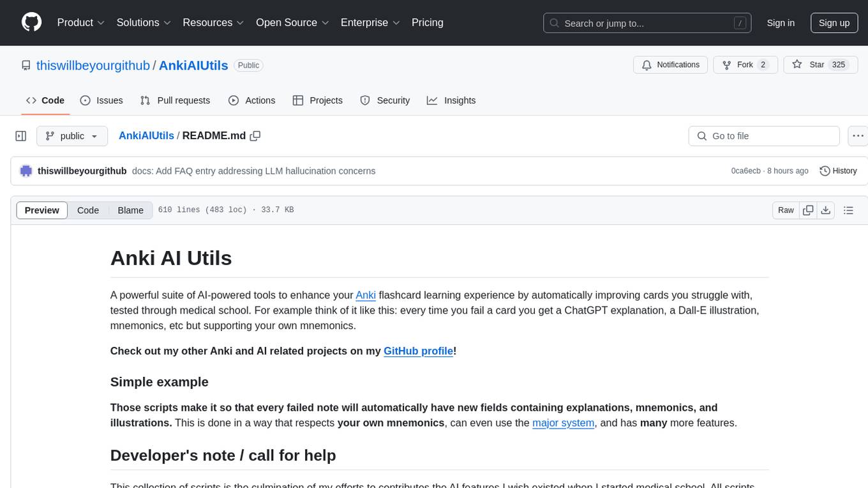Select the Preview view
This screenshot has width=868, height=488.
[42, 210]
